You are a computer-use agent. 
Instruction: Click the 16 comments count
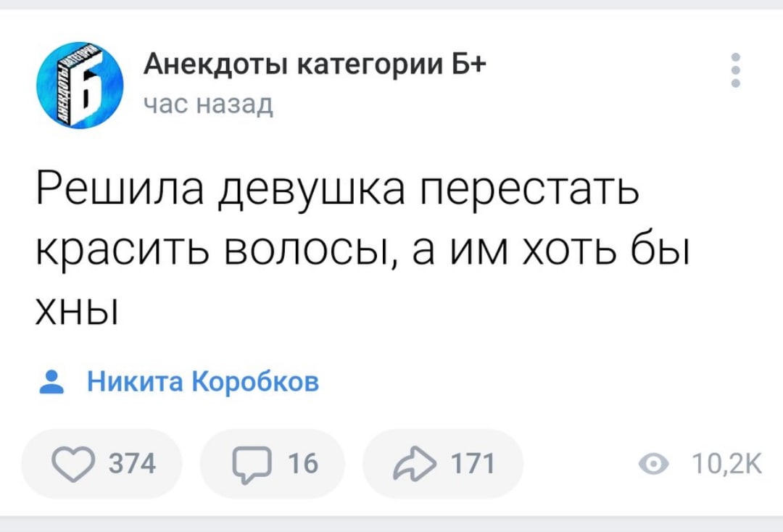[302, 464]
